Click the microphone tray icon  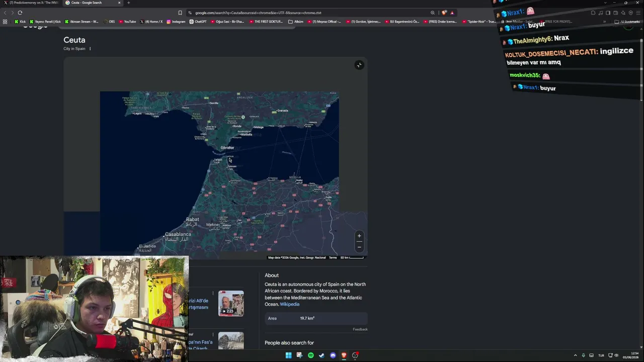[583, 355]
